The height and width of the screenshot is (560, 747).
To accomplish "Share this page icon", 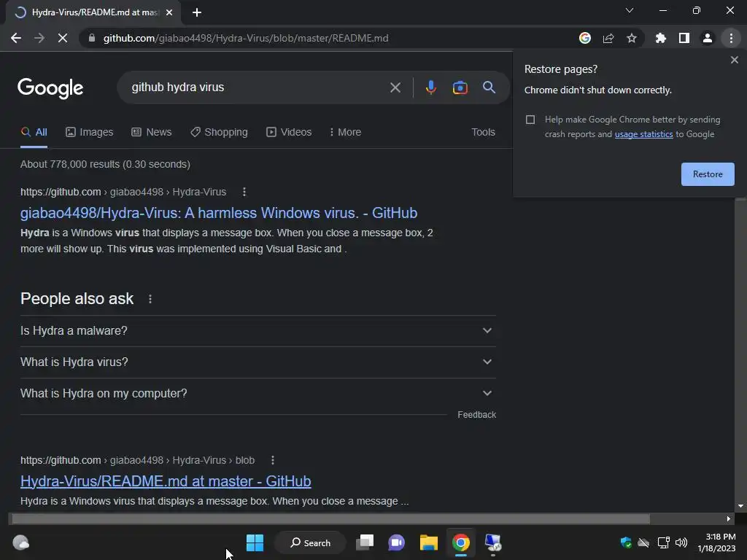I will pos(608,38).
